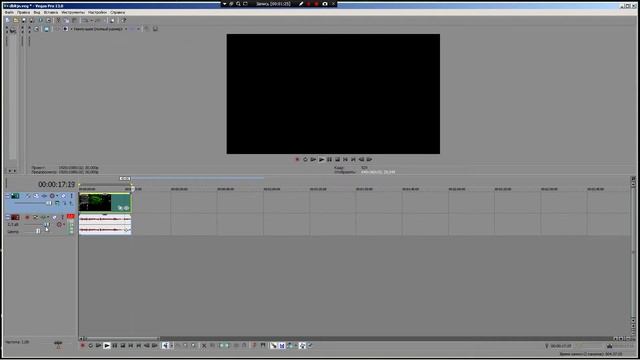The width and height of the screenshot is (640, 360).
Task: Expand auto ripple mode dropdown arrow
Action: [x=296, y=346]
